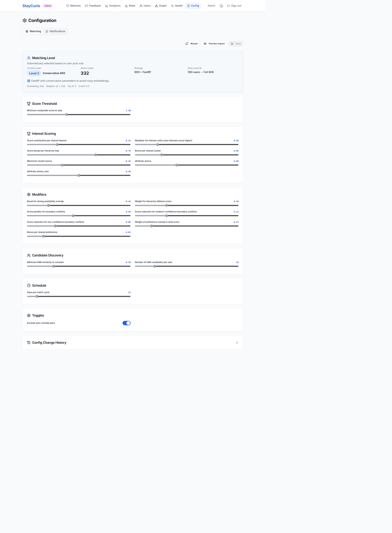The width and height of the screenshot is (392, 533).
Task: Click the Admin account name
Action: point(211,6)
